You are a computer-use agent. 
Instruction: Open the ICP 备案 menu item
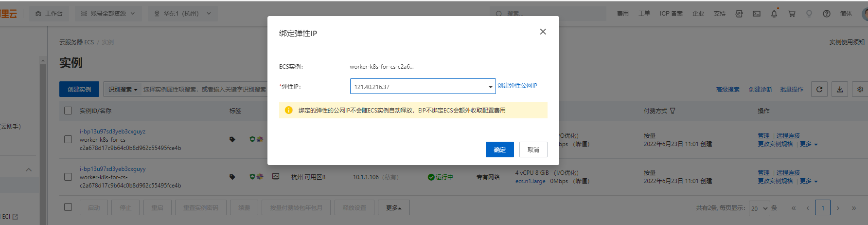tap(671, 14)
